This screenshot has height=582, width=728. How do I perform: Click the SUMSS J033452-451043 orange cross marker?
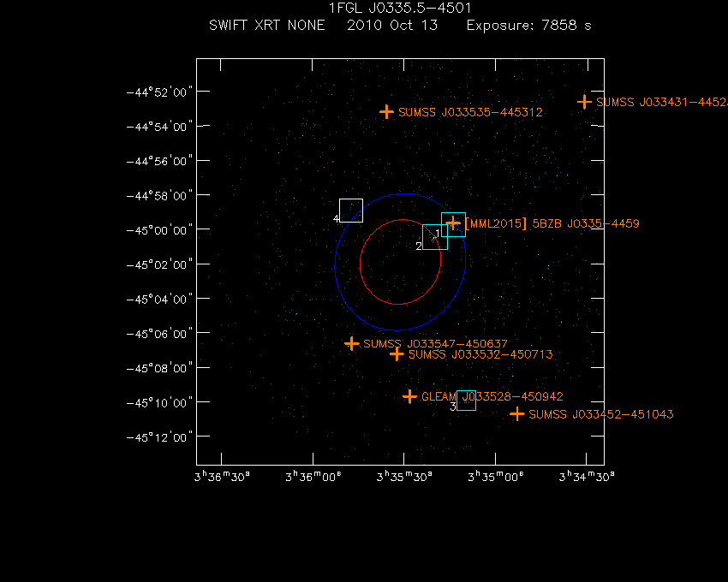[516, 414]
